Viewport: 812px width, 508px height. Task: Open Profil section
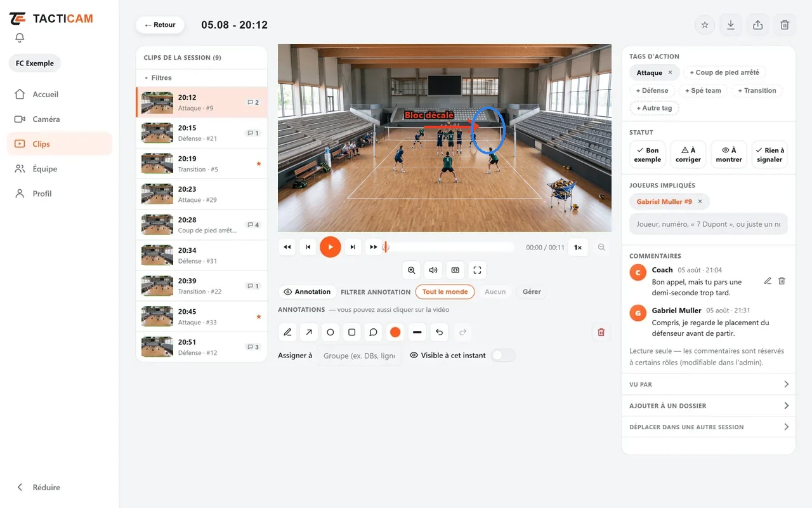(x=60, y=194)
